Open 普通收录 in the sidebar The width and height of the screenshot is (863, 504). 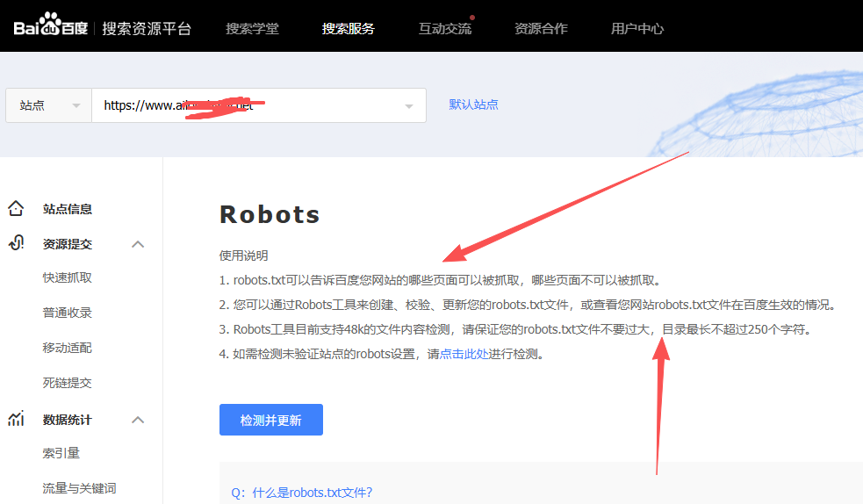coord(67,313)
